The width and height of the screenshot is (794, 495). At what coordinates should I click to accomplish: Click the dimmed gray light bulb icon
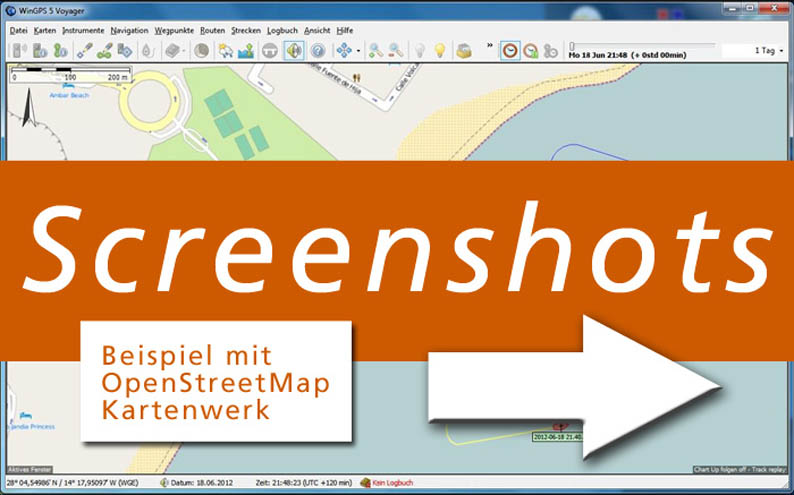420,50
